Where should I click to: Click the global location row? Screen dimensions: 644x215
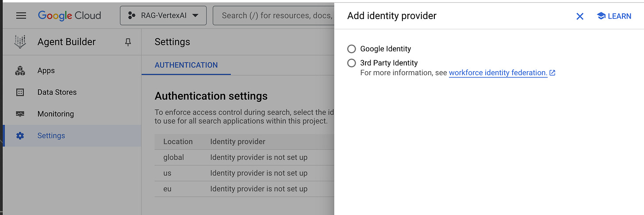coord(244,157)
